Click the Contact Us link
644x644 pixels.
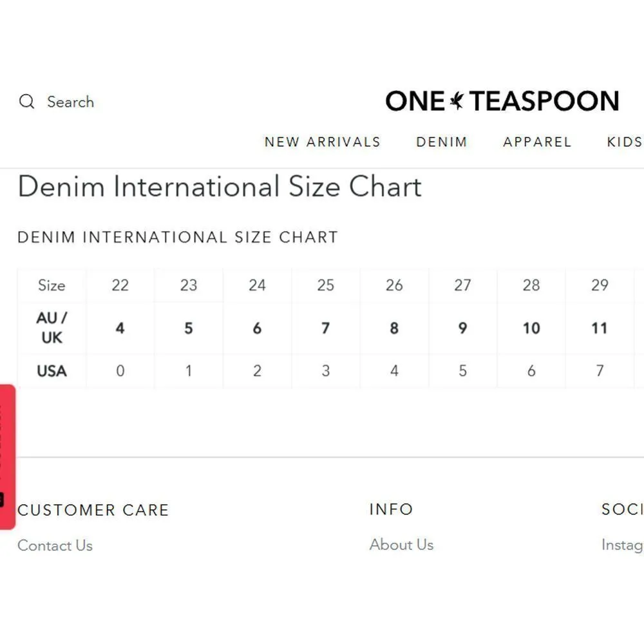tap(55, 545)
